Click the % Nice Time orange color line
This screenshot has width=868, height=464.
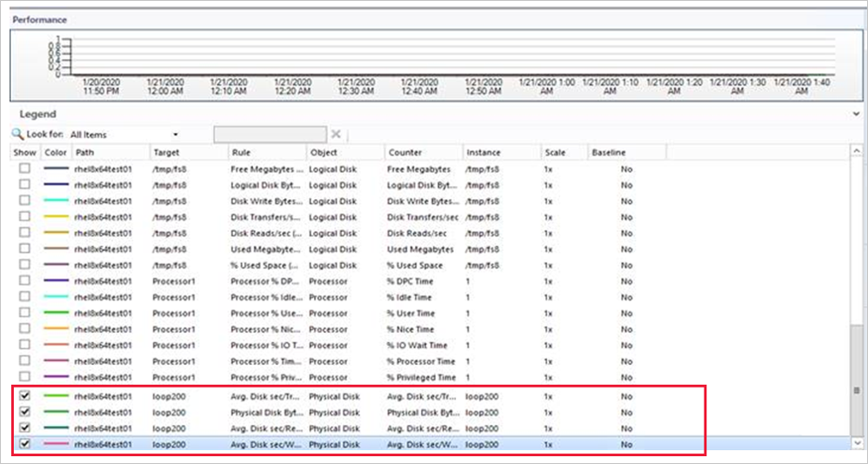coord(56,329)
